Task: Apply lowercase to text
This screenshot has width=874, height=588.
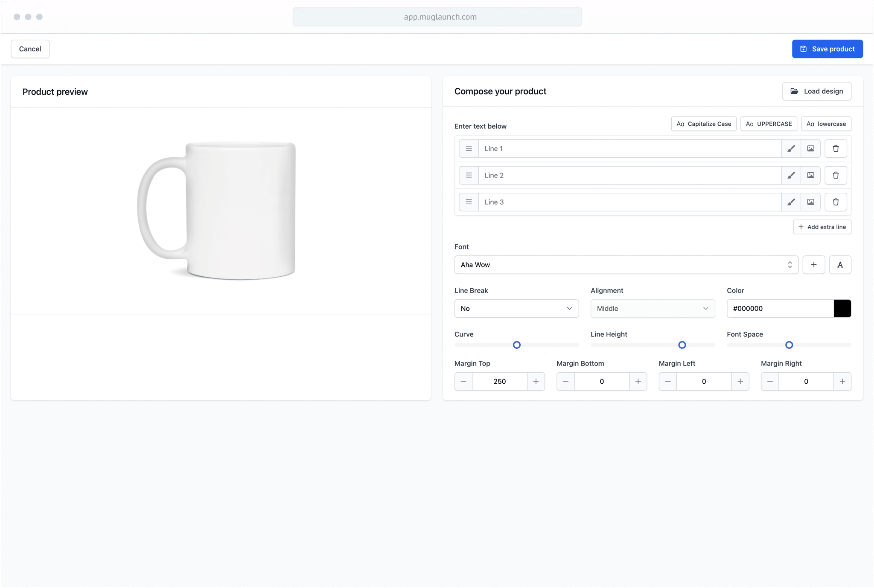Action: 826,124
